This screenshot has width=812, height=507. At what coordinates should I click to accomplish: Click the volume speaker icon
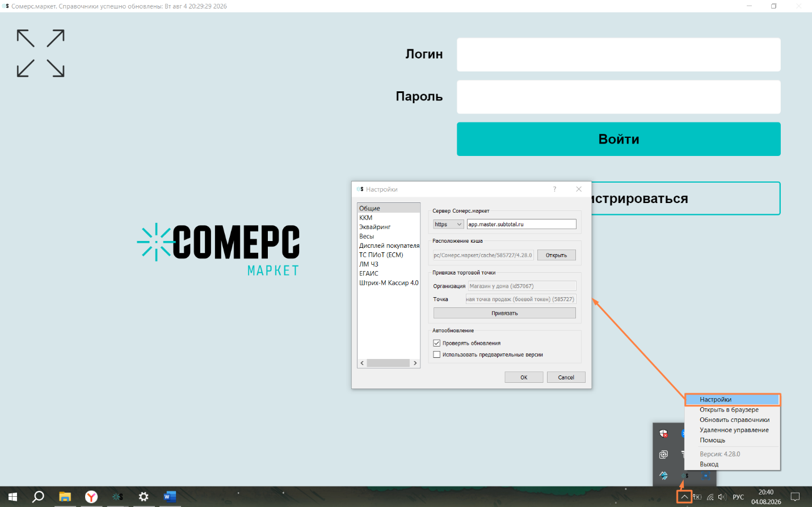click(x=722, y=497)
